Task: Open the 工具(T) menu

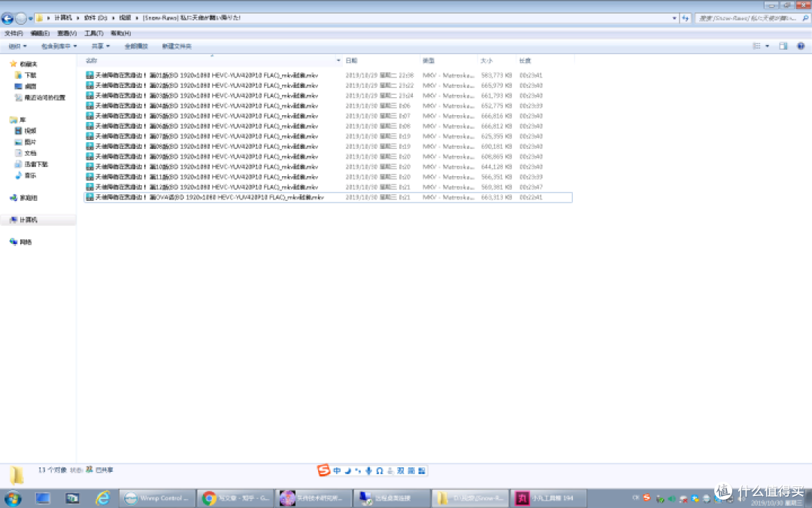Action: (94, 33)
